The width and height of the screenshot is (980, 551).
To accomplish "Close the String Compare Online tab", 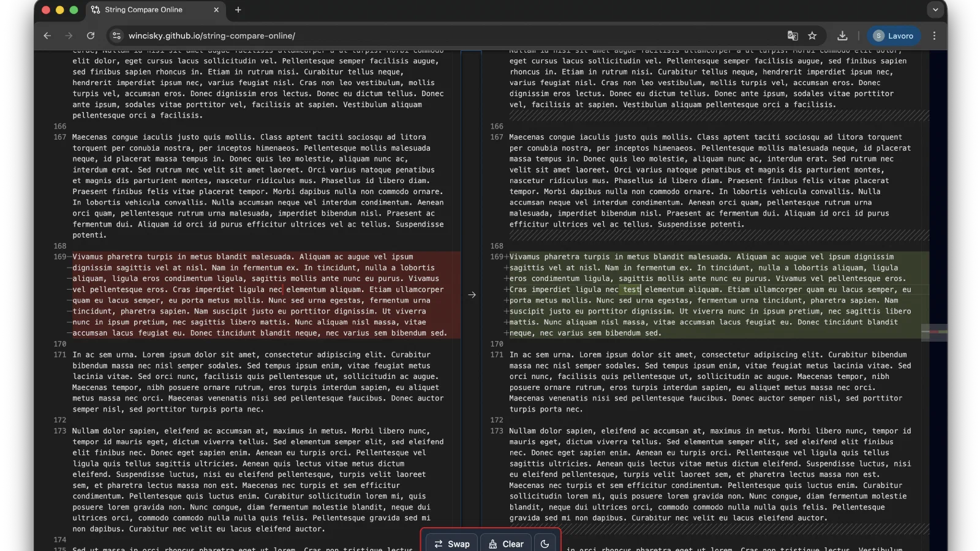I will [216, 10].
